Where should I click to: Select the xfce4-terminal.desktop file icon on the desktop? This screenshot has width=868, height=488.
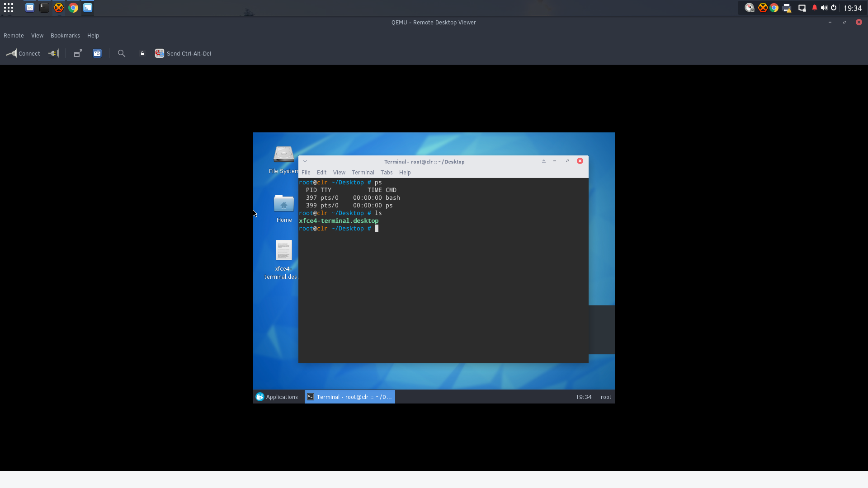pyautogui.click(x=283, y=260)
